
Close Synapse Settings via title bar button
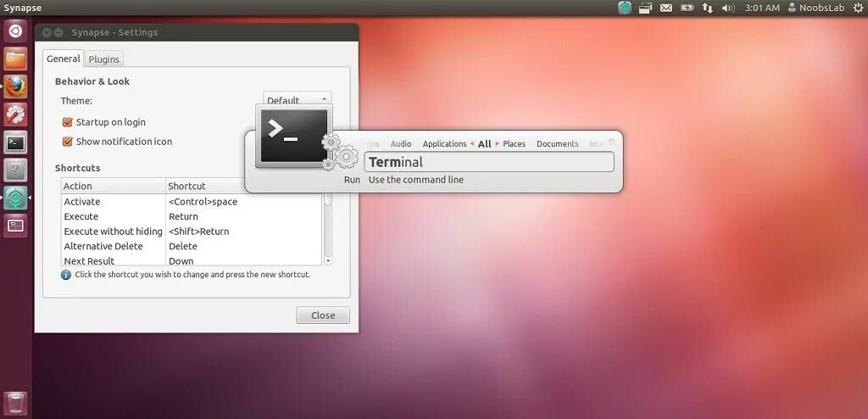(47, 33)
